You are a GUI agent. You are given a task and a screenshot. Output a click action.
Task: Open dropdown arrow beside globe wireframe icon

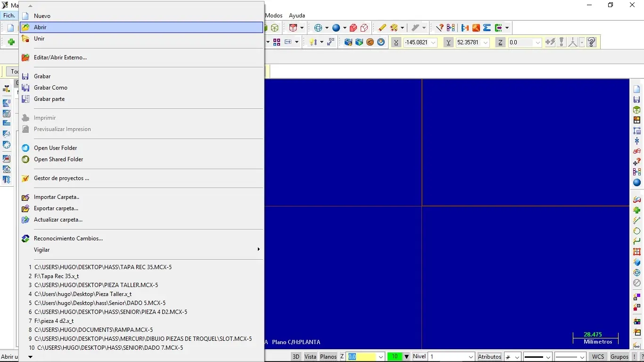pos(326,28)
